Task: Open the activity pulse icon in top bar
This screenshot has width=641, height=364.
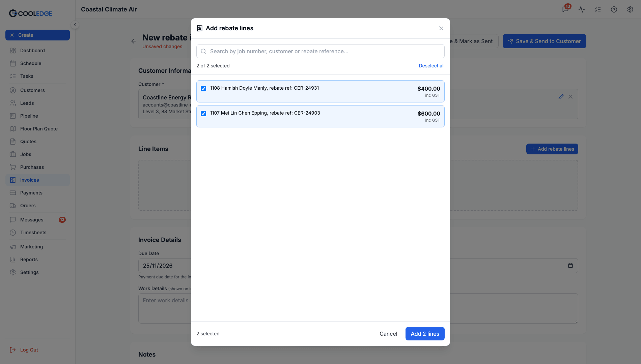Action: (582, 9)
